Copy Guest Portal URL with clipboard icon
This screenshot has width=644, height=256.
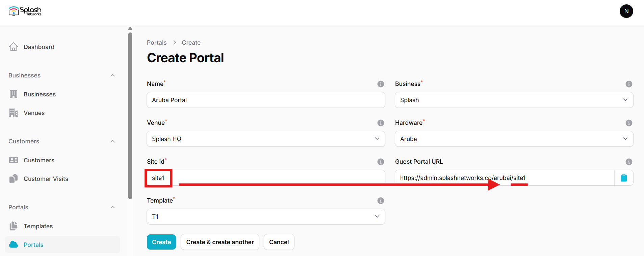tap(624, 178)
